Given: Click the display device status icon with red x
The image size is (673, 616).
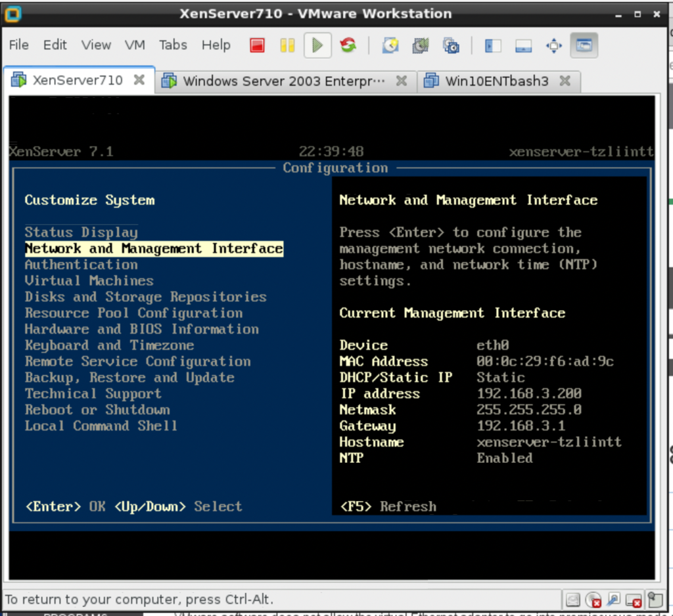Looking at the screenshot, I should [634, 600].
